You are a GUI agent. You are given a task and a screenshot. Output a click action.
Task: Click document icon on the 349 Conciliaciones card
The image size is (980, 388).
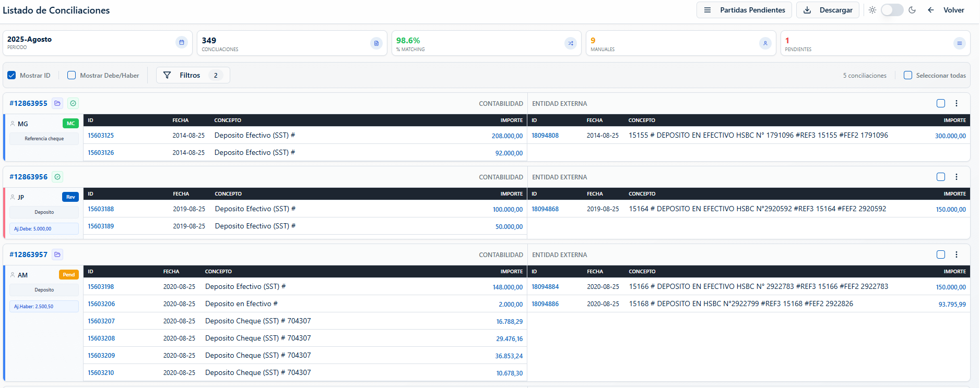376,43
